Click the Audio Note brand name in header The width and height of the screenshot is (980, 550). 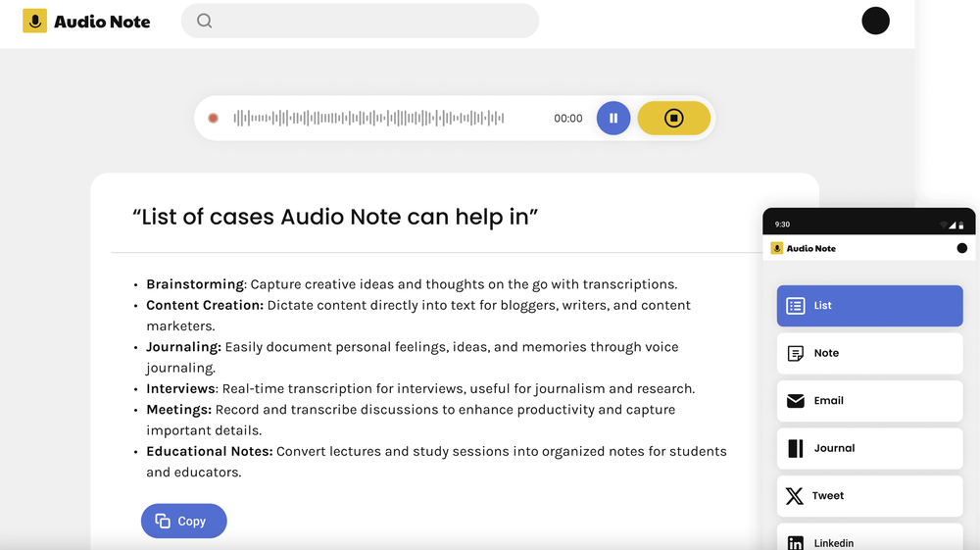(x=102, y=22)
